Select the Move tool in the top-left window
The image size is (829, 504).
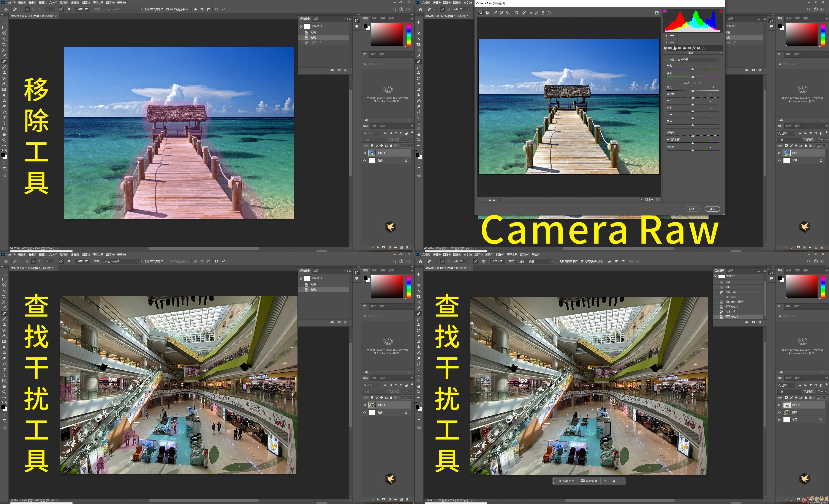(x=4, y=22)
